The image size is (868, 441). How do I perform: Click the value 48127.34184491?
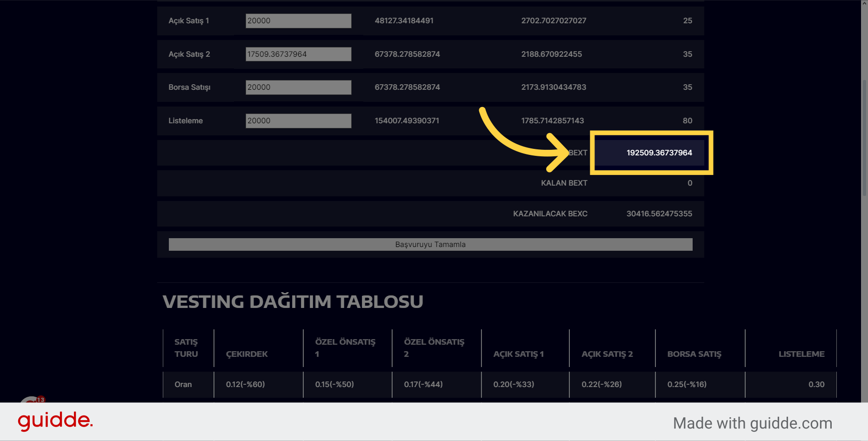pyautogui.click(x=404, y=21)
